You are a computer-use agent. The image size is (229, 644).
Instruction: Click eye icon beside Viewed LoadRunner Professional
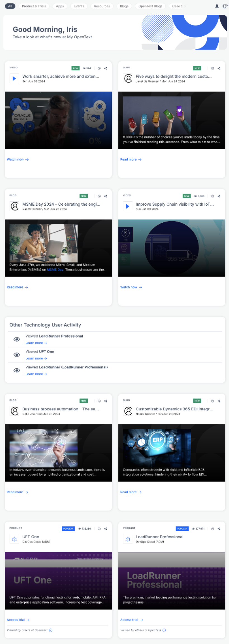pyautogui.click(x=17, y=339)
